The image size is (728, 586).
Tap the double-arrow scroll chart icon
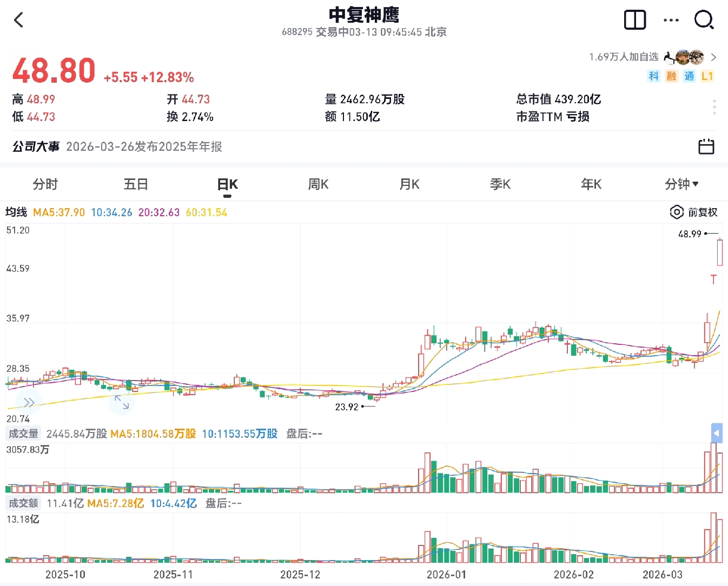pyautogui.click(x=29, y=402)
